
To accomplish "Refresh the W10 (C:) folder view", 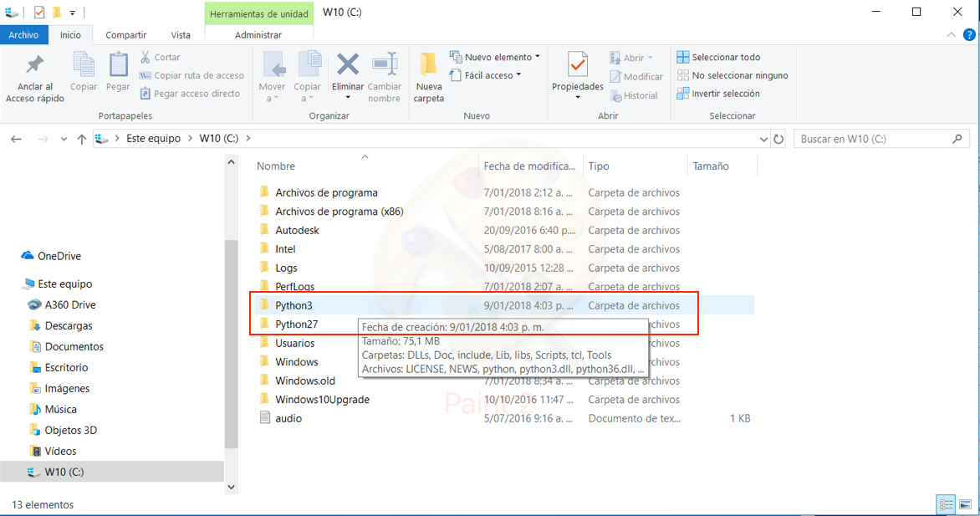I will [x=778, y=139].
